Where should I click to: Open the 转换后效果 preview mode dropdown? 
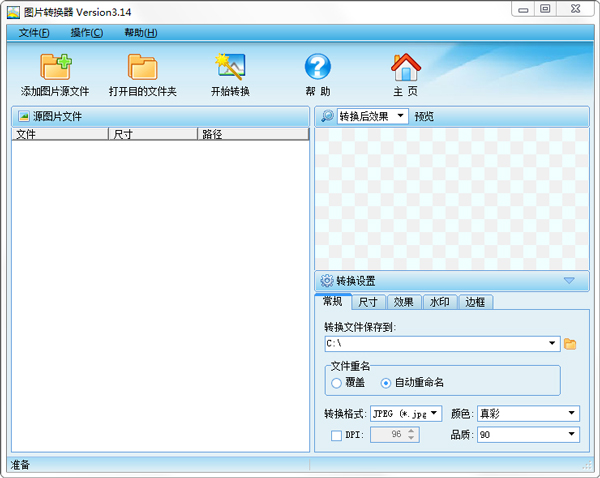[x=372, y=116]
